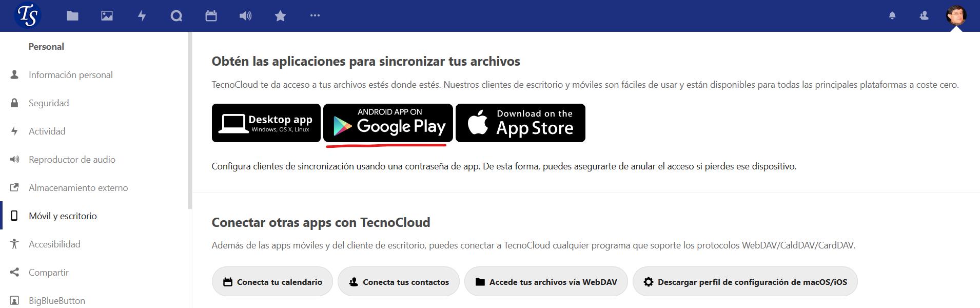Open the Photos app icon
This screenshot has height=308, width=980.
(107, 16)
